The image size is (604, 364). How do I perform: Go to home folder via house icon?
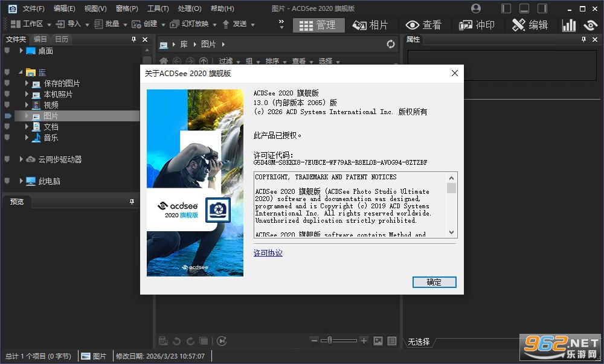click(x=164, y=61)
